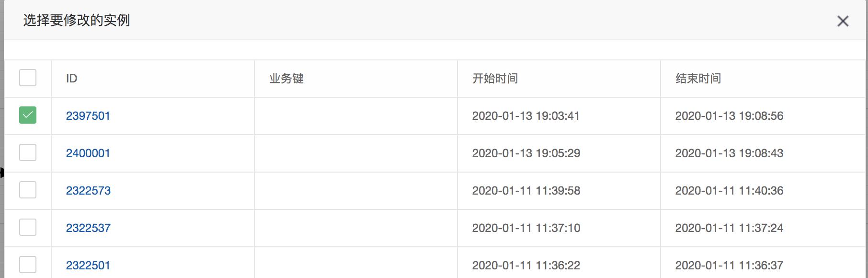The height and width of the screenshot is (278, 868).
Task: Click the 业务键 column header
Action: (x=286, y=79)
